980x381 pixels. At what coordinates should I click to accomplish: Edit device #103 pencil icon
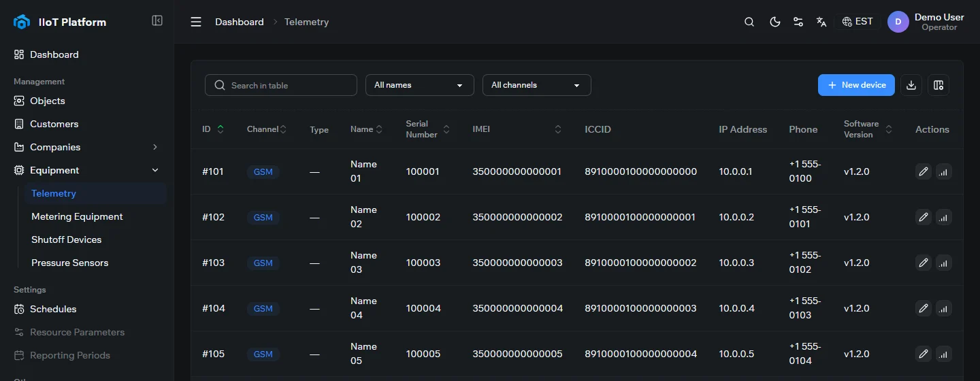click(924, 263)
